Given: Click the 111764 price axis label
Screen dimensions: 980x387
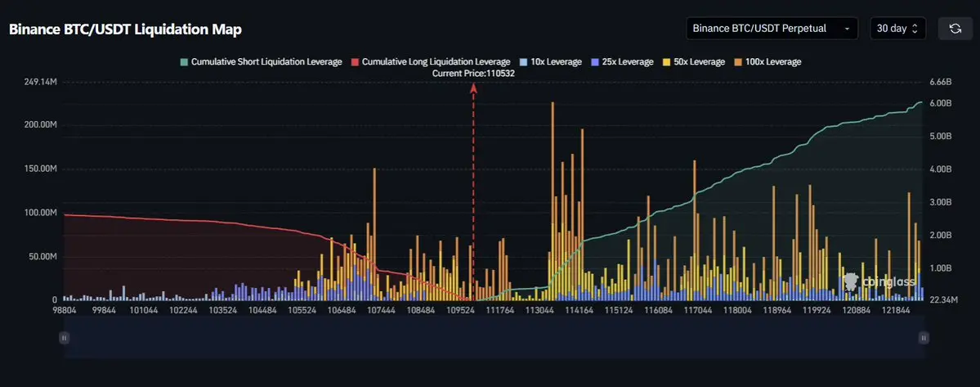Looking at the screenshot, I should point(500,310).
